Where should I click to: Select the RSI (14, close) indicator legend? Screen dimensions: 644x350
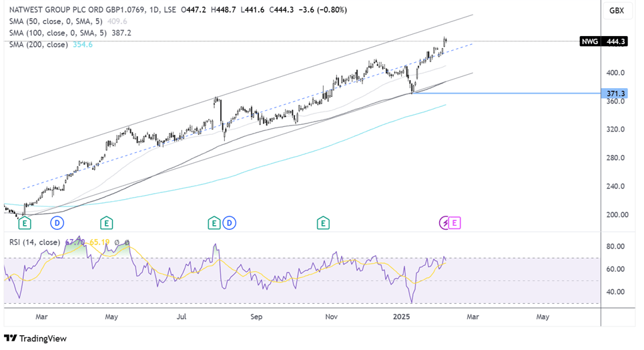coord(35,242)
